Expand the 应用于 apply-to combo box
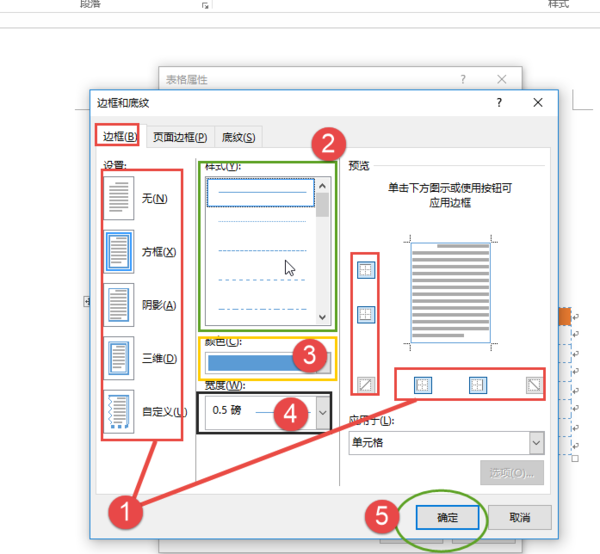 click(x=446, y=443)
